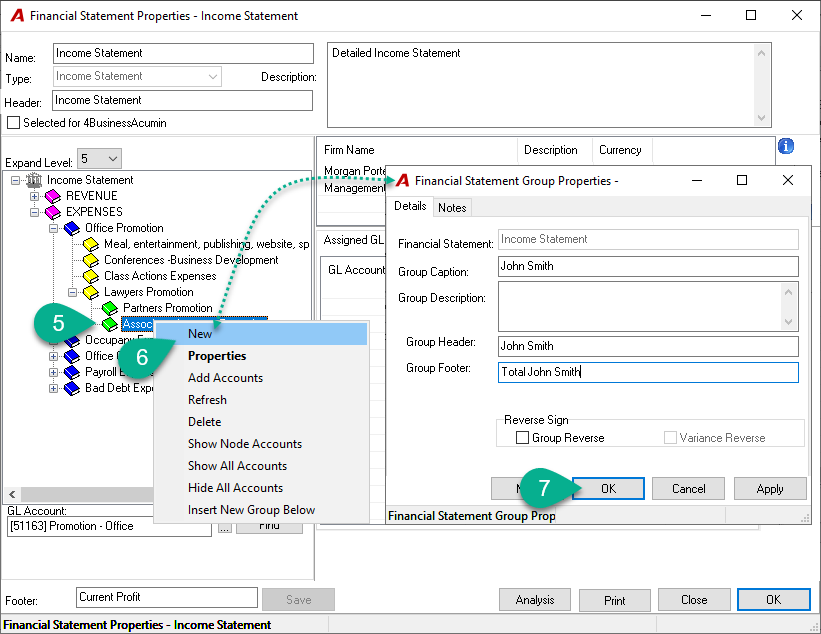Choose Show All Accounts in context menu
The width and height of the screenshot is (821, 634).
pos(261,466)
